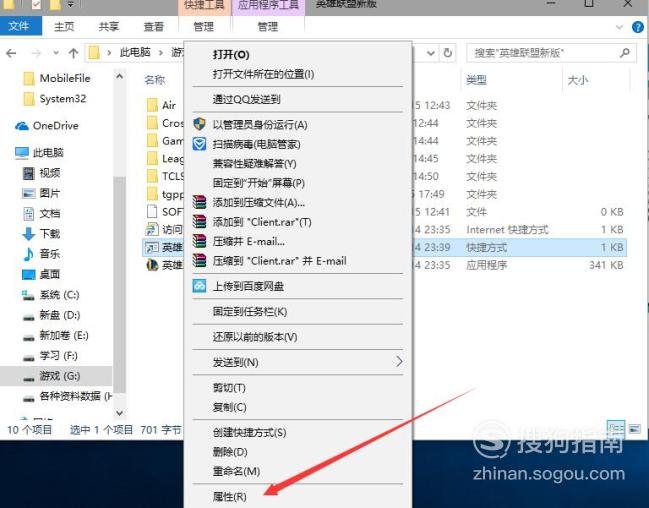Open OneDrive in navigation pane
The width and height of the screenshot is (649, 508).
coord(47,125)
